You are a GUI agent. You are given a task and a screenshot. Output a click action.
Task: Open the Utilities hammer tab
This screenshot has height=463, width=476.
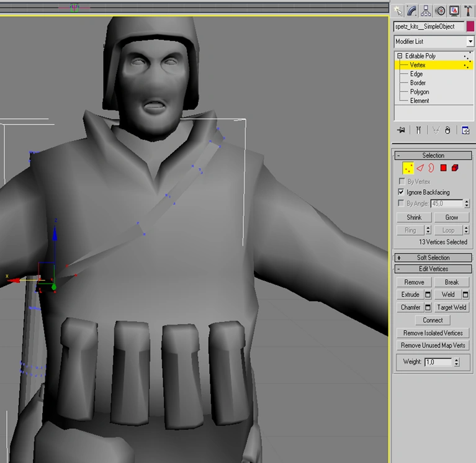pyautogui.click(x=469, y=11)
